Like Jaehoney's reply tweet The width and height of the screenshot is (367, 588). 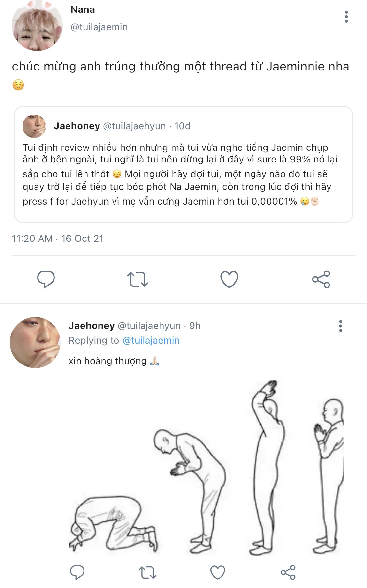click(x=218, y=572)
